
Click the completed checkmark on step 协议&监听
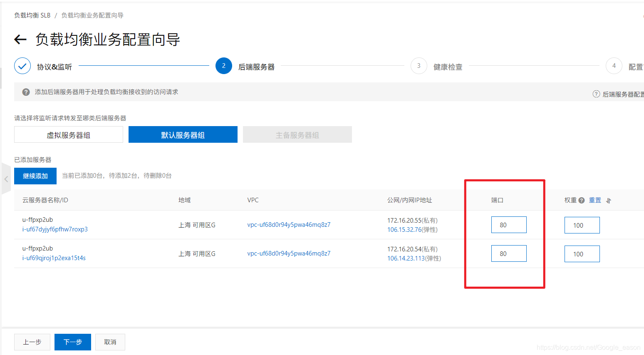point(22,66)
